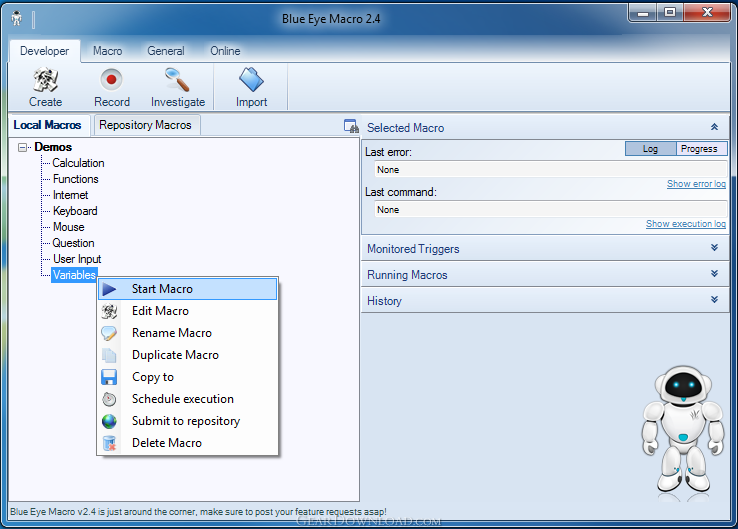The width and height of the screenshot is (738, 529).
Task: Select the Question demo macro
Action: [73, 243]
